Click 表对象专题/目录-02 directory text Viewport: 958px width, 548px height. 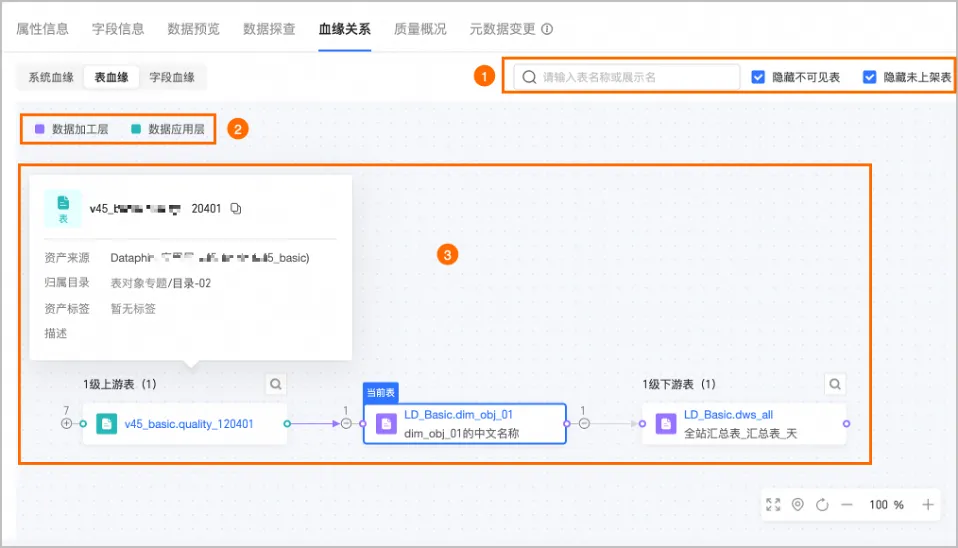(161, 283)
